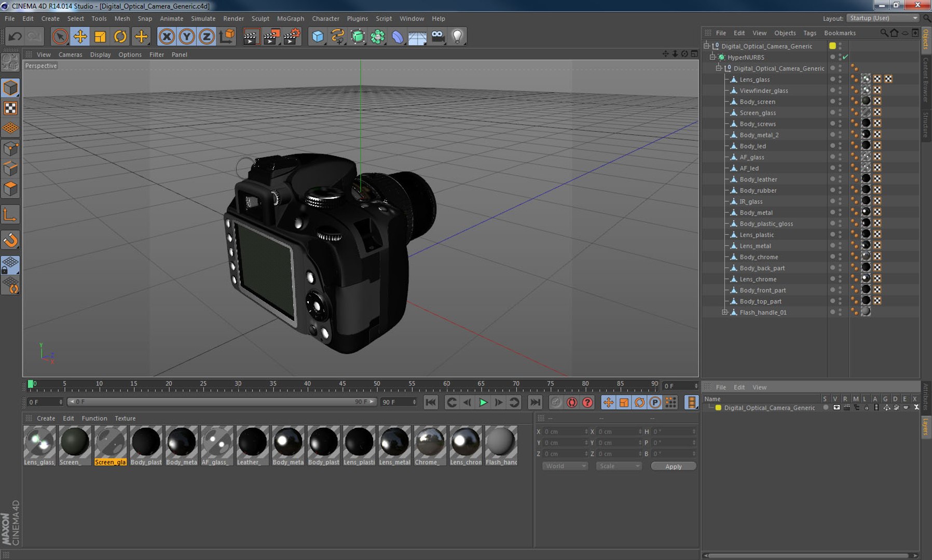Open Object Manager Tags menu
The height and width of the screenshot is (560, 932).
tap(810, 33)
